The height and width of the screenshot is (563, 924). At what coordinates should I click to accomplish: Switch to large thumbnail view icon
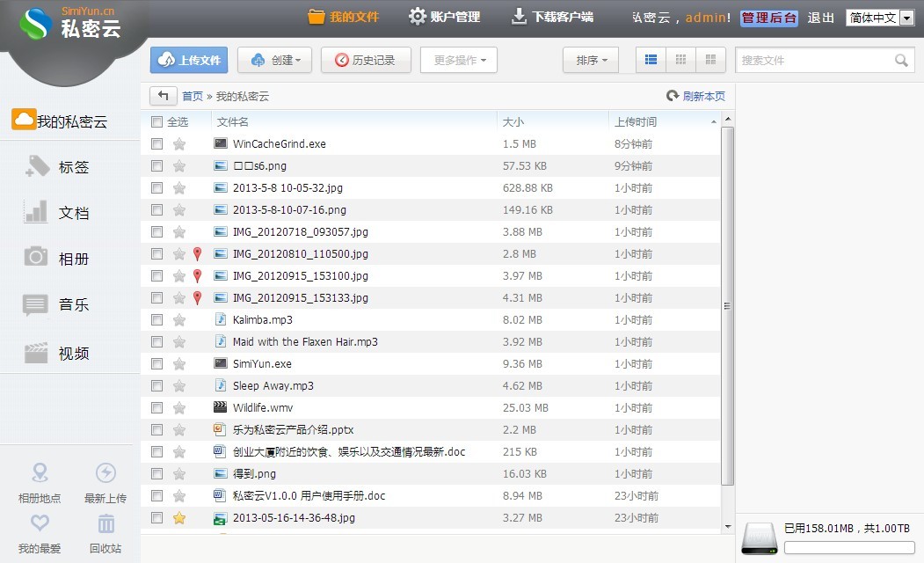[x=710, y=60]
